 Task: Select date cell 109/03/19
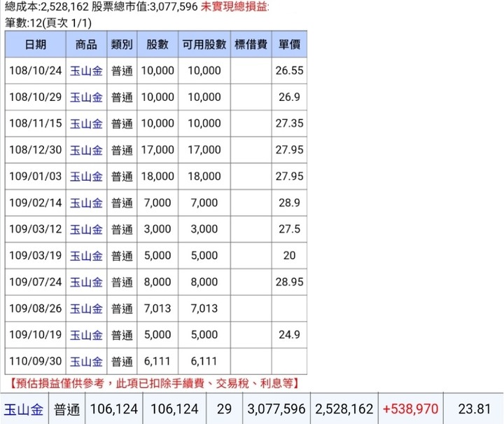point(36,255)
